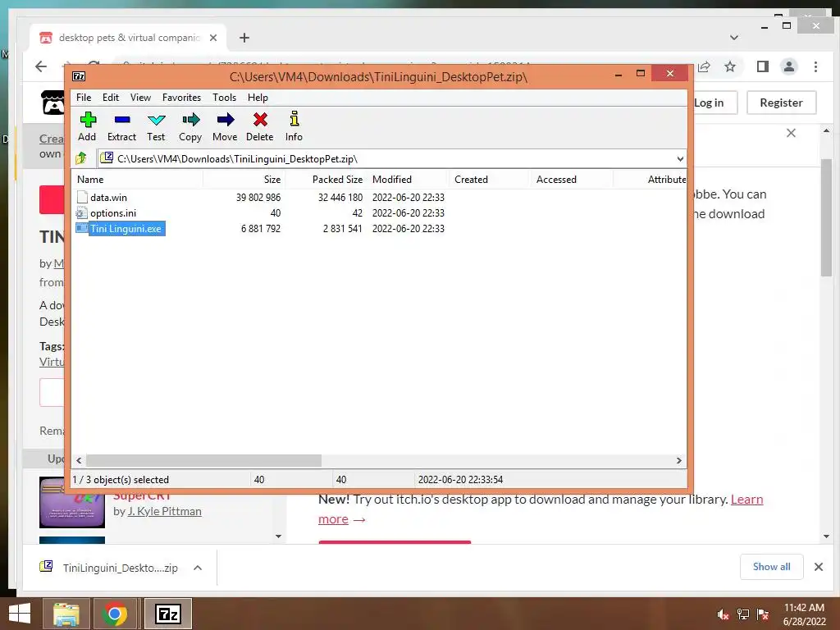
Task: Open the Chrome profile avatar
Action: point(789,66)
